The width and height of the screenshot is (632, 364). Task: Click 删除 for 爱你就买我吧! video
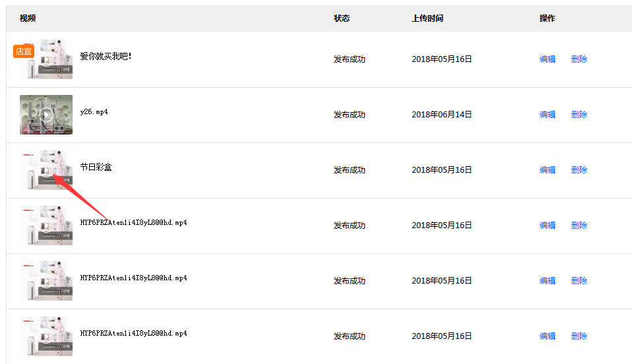coord(579,59)
